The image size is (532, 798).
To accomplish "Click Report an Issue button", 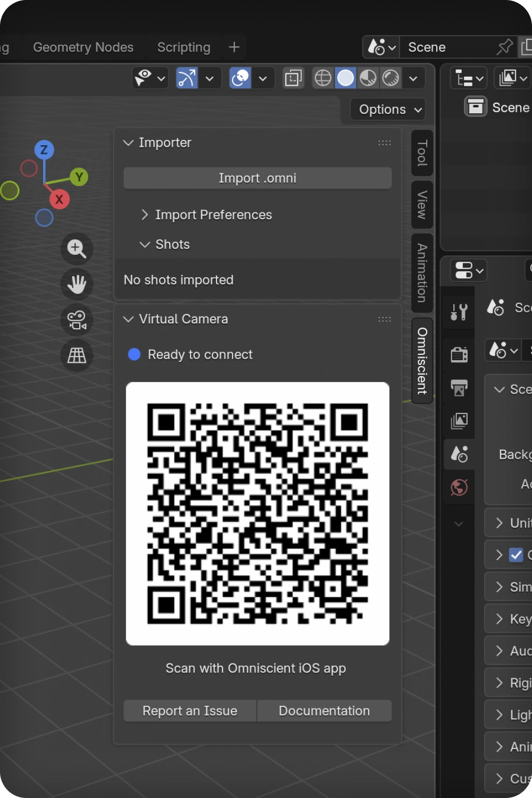I will point(190,711).
